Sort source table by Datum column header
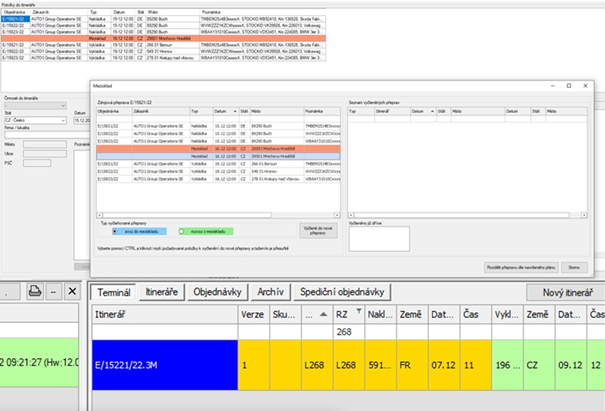The width and height of the screenshot is (605, 411). tap(226, 111)
